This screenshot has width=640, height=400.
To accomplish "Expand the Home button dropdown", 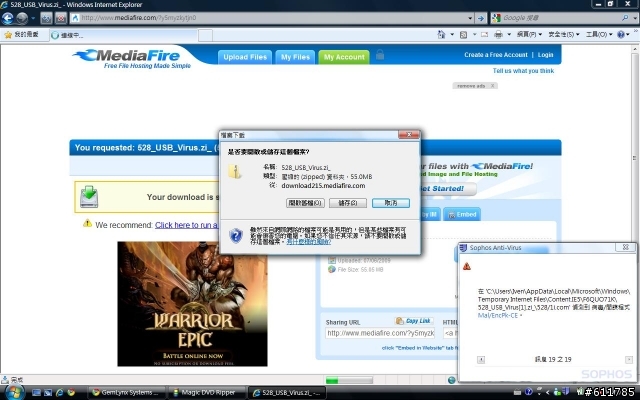I will point(452,35).
